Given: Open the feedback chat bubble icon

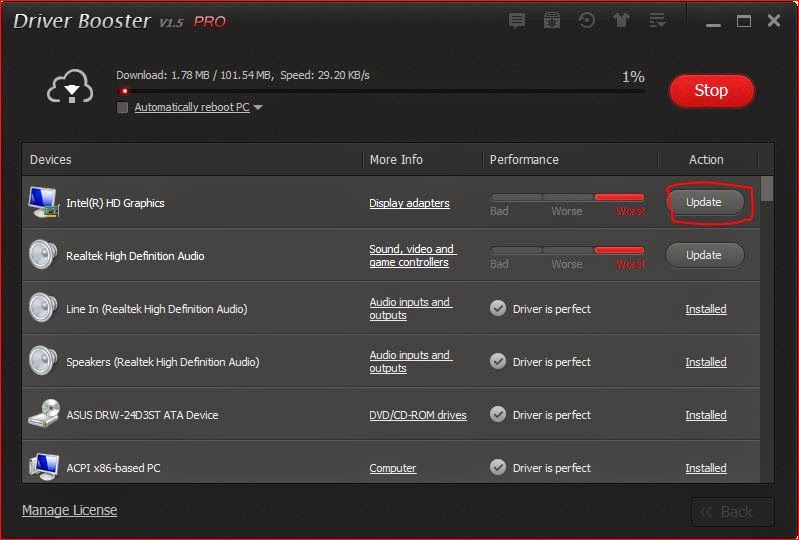Looking at the screenshot, I should pyautogui.click(x=517, y=21).
